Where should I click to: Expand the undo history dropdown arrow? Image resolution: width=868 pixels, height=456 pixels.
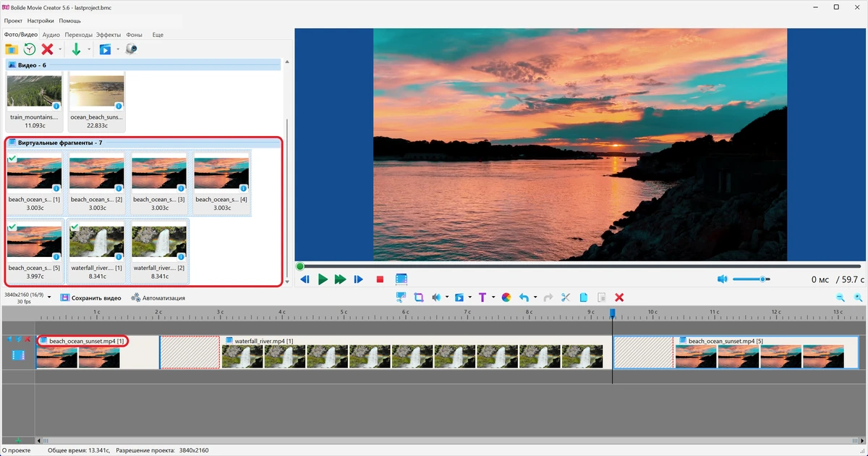535,297
